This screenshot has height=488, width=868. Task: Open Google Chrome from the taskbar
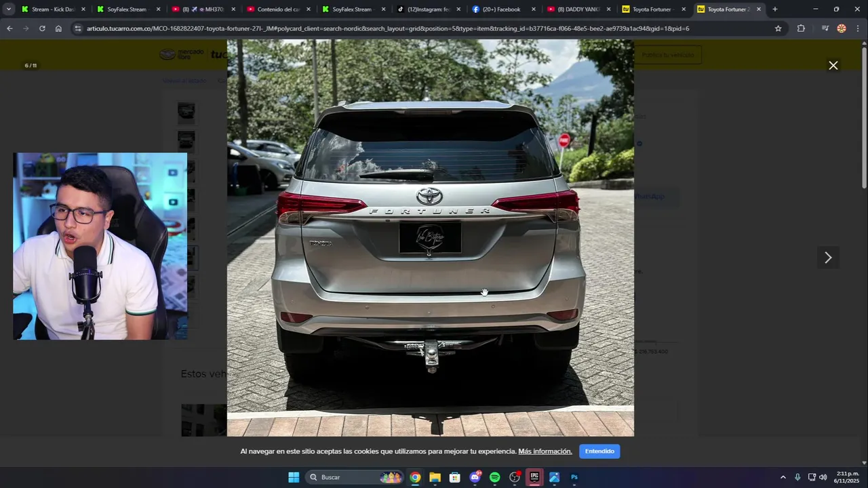click(415, 477)
